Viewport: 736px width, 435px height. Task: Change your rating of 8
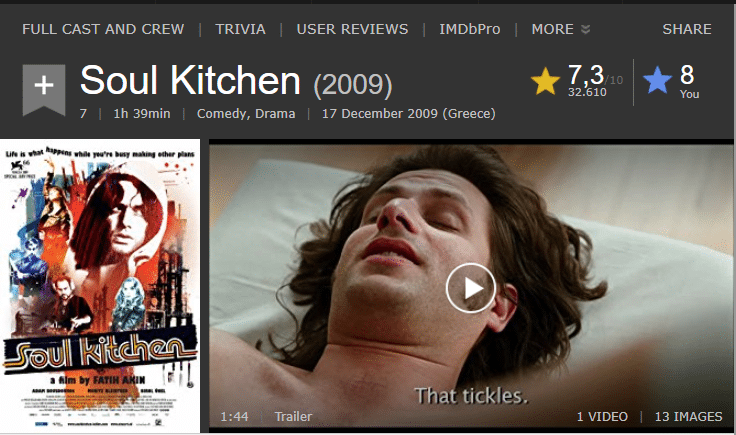tap(688, 81)
